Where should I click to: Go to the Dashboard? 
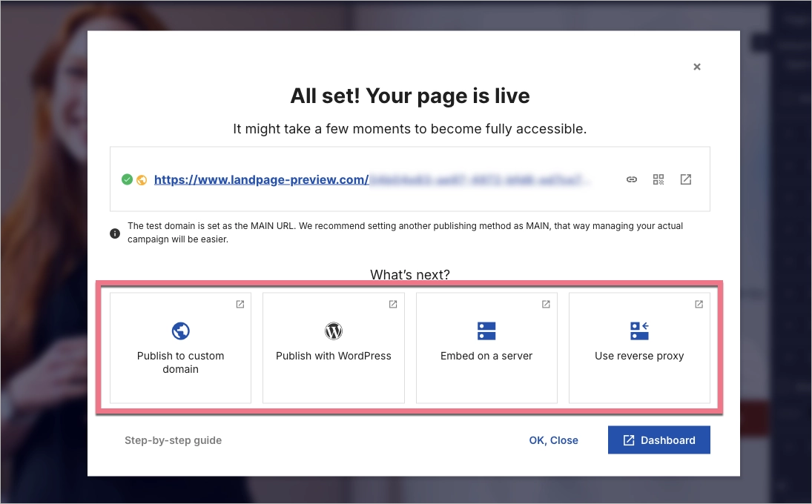tap(658, 440)
